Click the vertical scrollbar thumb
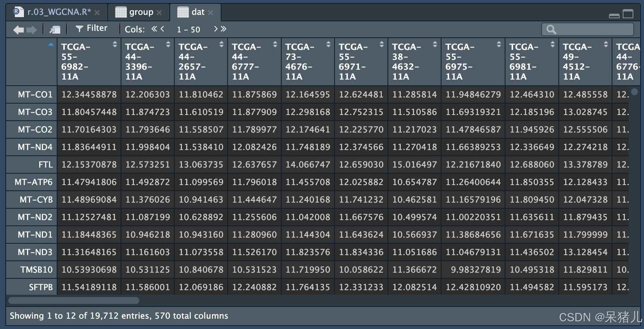Image resolution: width=644 pixels, height=329 pixels. pyautogui.click(x=634, y=92)
